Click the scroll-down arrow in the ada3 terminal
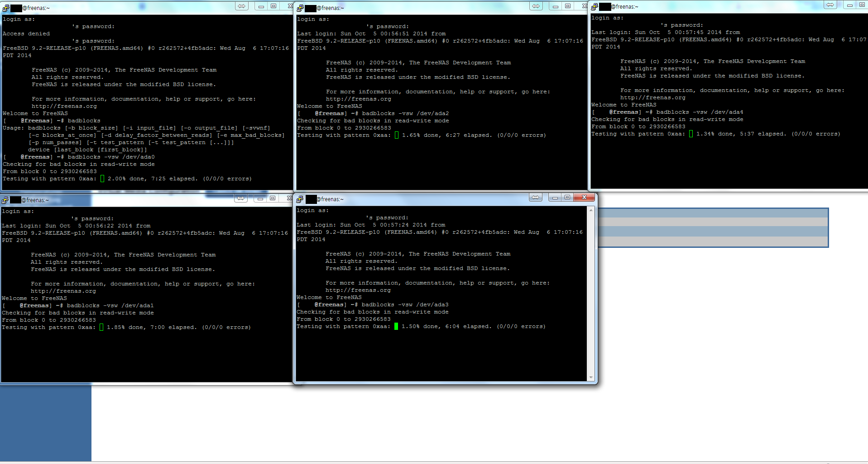The image size is (868, 464). point(591,377)
